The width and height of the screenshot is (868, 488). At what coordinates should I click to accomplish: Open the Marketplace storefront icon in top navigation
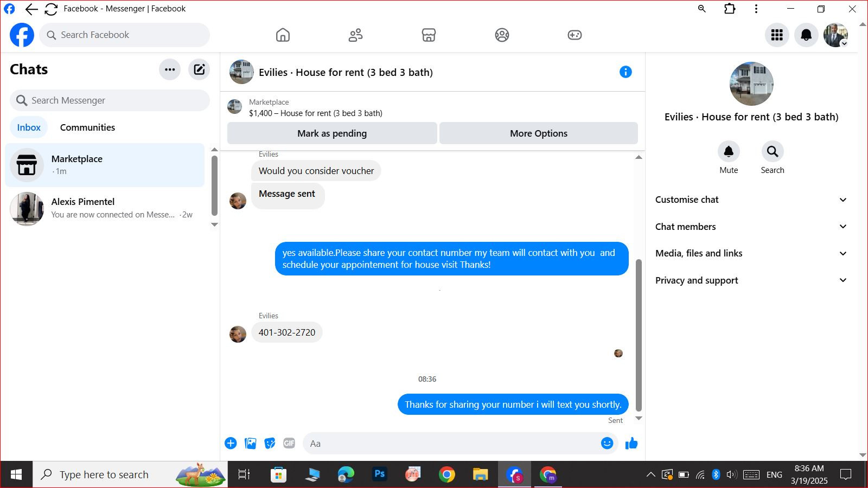tap(429, 35)
